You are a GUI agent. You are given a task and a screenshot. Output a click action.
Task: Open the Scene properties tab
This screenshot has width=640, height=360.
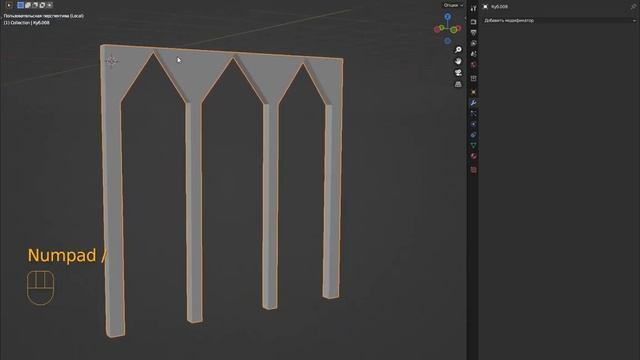click(473, 54)
